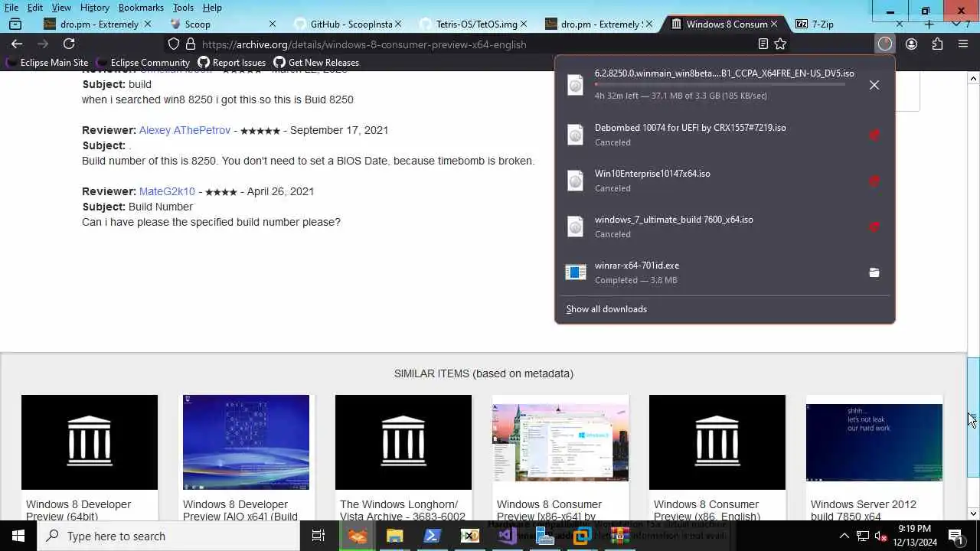The width and height of the screenshot is (980, 551).
Task: Open Windows 8 Consumer Preview x86-x64 thumbnail
Action: click(560, 442)
